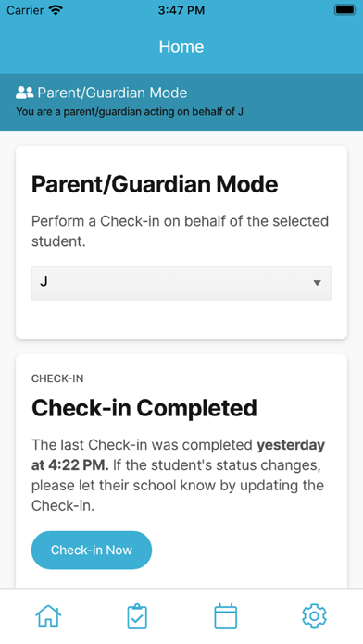
Task: Tap the acting on behalf of J text
Action: pyautogui.click(x=130, y=112)
